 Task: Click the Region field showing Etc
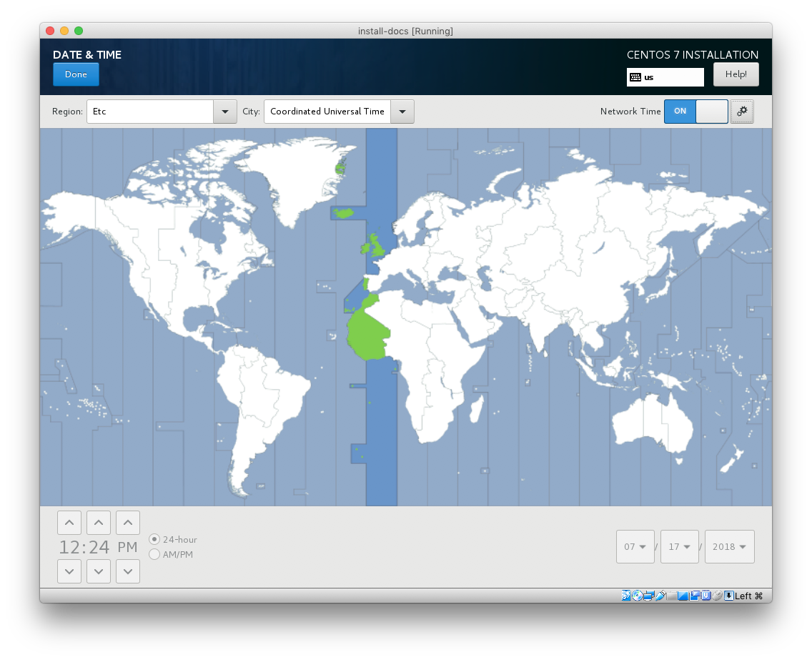coord(150,112)
